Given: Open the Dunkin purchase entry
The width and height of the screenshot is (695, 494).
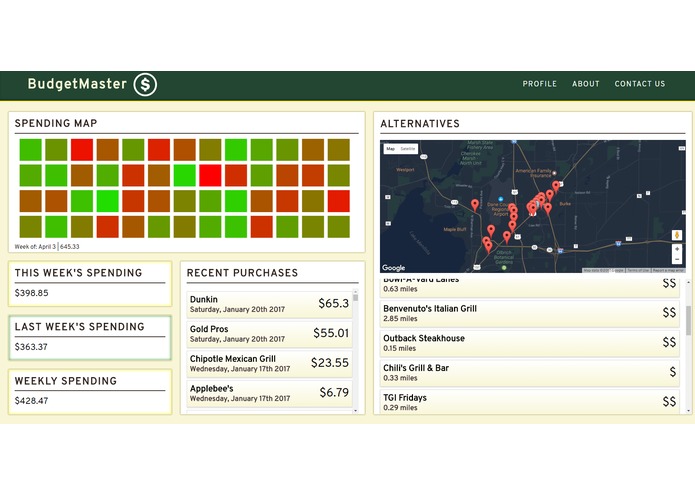Looking at the screenshot, I should click(x=269, y=304).
